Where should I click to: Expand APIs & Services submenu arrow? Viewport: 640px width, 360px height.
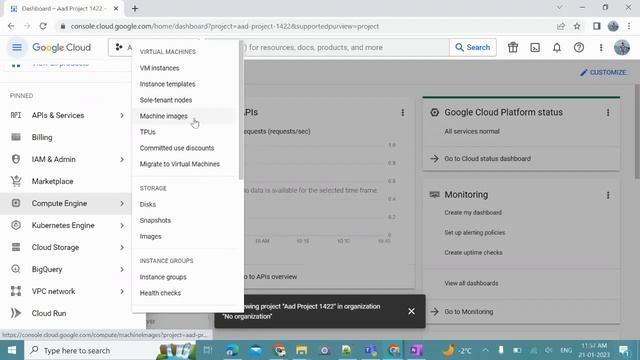[x=122, y=116]
